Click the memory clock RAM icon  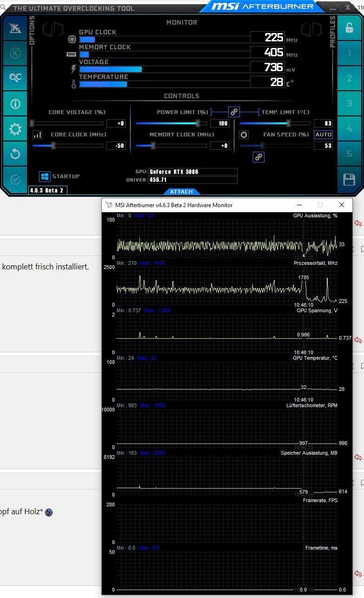[71, 54]
